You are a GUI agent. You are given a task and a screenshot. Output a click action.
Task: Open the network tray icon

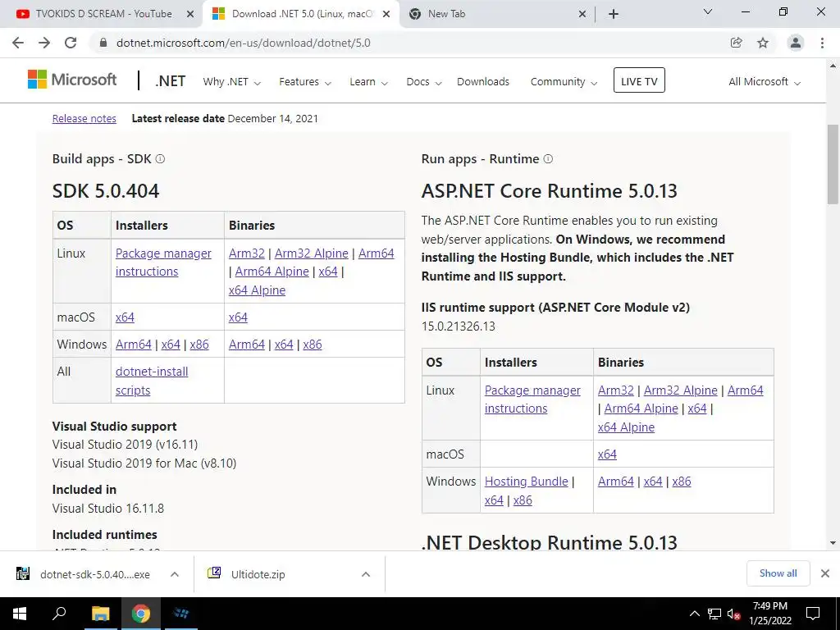tap(714, 614)
